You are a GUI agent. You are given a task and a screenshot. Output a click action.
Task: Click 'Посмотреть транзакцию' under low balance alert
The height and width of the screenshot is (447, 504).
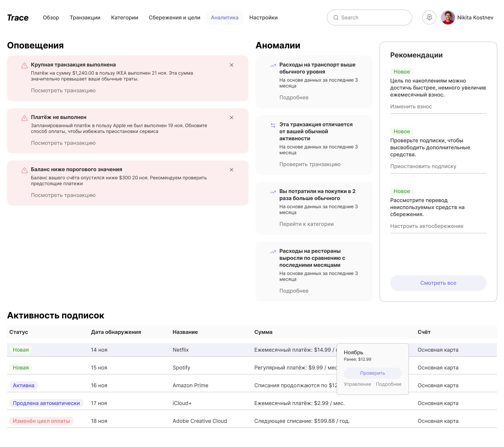(x=63, y=195)
